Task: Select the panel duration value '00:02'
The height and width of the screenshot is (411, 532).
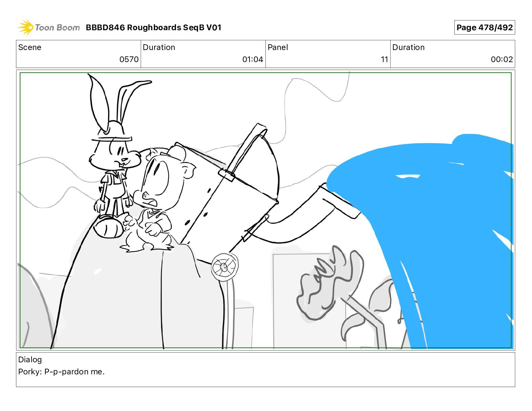Action: (x=502, y=59)
